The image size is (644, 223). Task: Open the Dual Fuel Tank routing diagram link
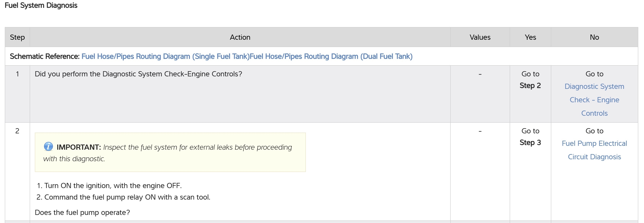pos(331,56)
